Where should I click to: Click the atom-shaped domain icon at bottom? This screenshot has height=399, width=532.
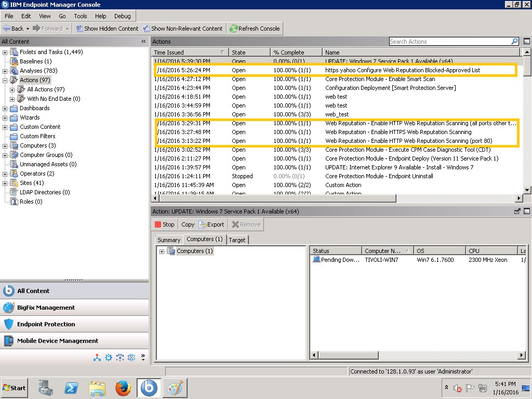click(x=131, y=357)
